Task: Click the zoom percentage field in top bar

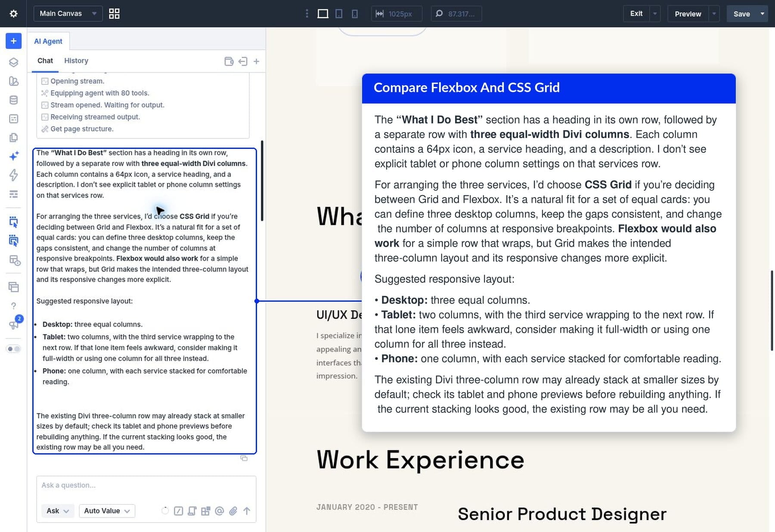Action: [456, 14]
